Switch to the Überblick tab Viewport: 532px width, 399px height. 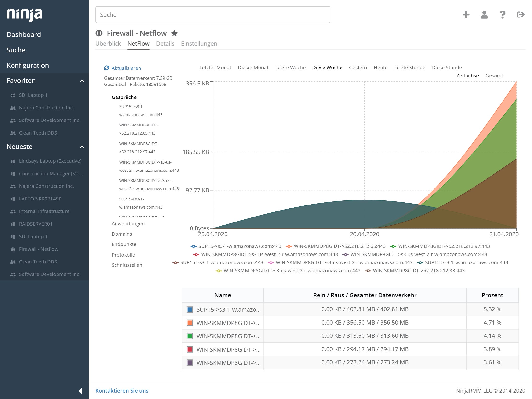pyautogui.click(x=108, y=44)
